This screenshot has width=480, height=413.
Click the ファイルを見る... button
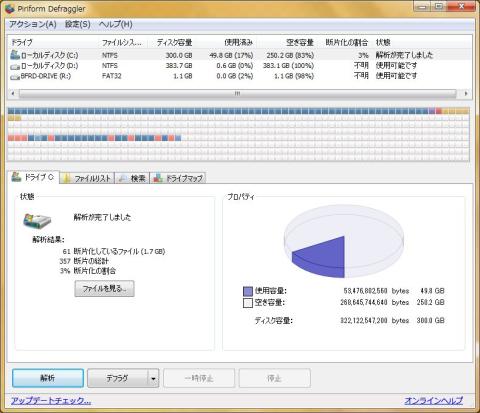pyautogui.click(x=104, y=289)
